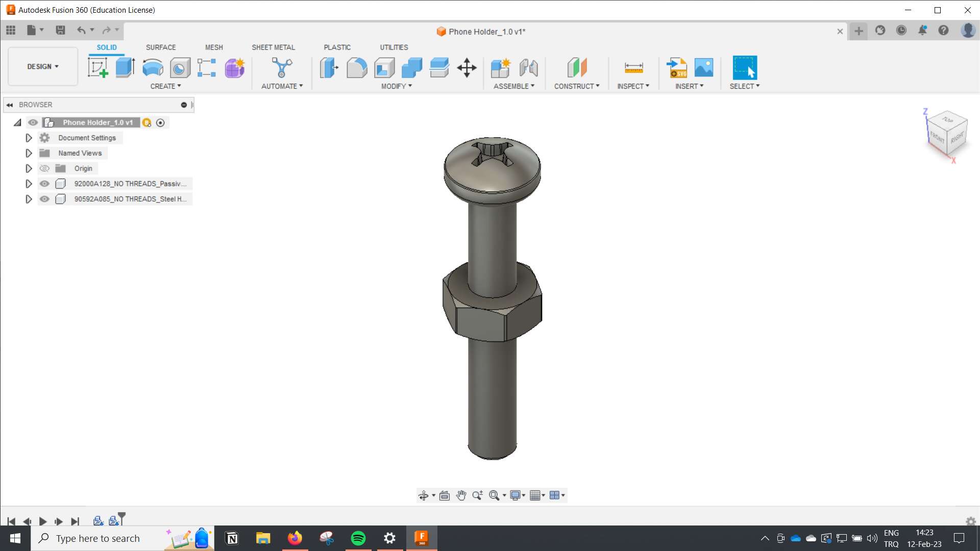Hide the 90592A085_NO THREADS component
The width and height of the screenshot is (980, 551).
click(44, 199)
